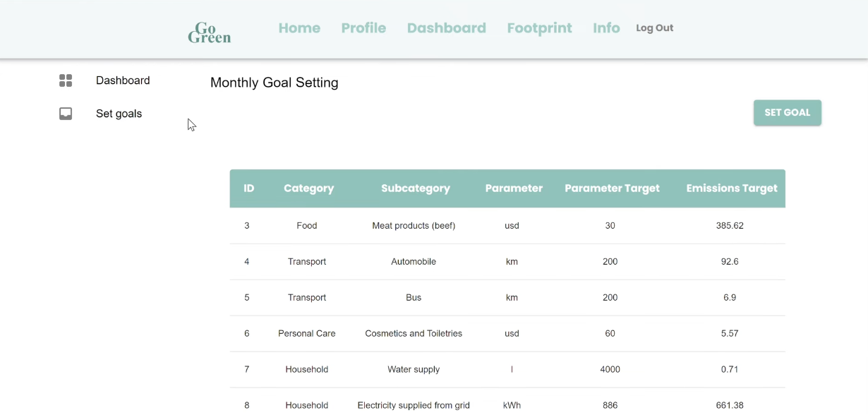Image resolution: width=868 pixels, height=415 pixels.
Task: Select Set goals label in the sidebar
Action: point(119,114)
